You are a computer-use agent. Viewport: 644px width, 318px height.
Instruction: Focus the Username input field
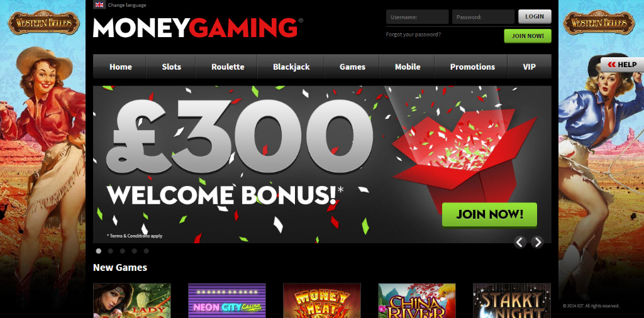click(x=418, y=17)
